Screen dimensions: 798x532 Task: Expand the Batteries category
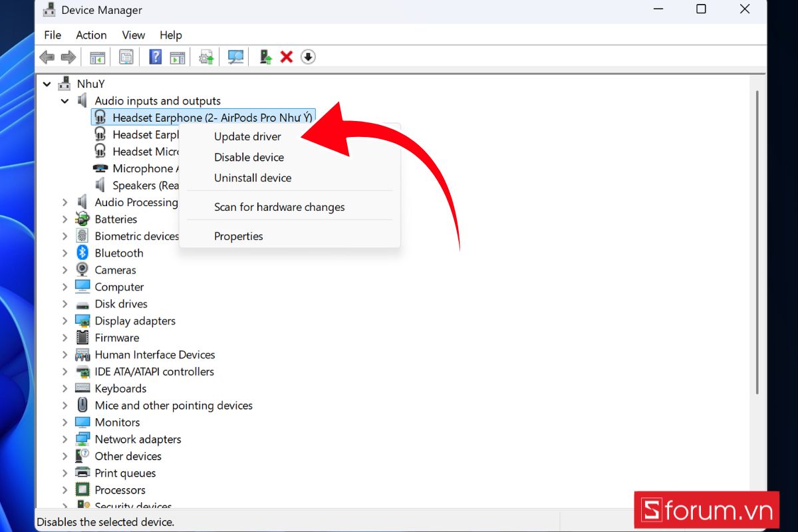click(65, 219)
